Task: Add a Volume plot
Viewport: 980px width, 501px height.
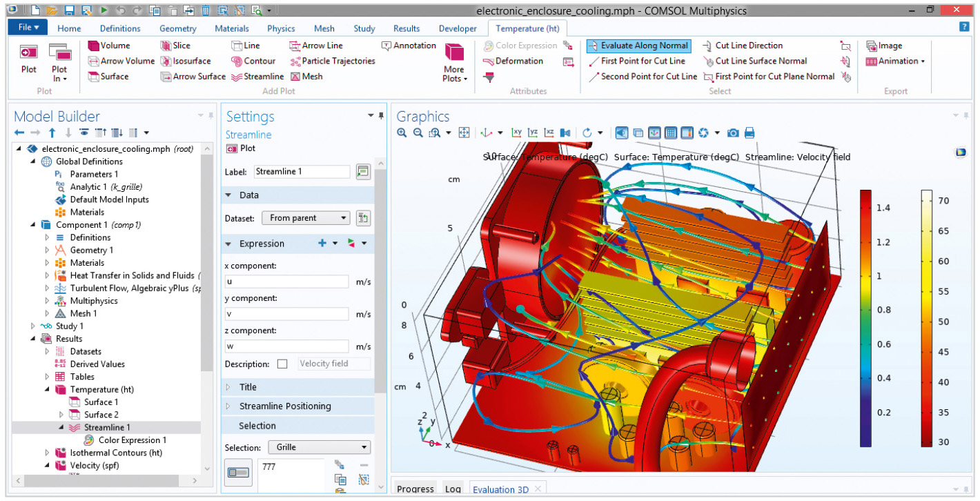Action: click(109, 46)
